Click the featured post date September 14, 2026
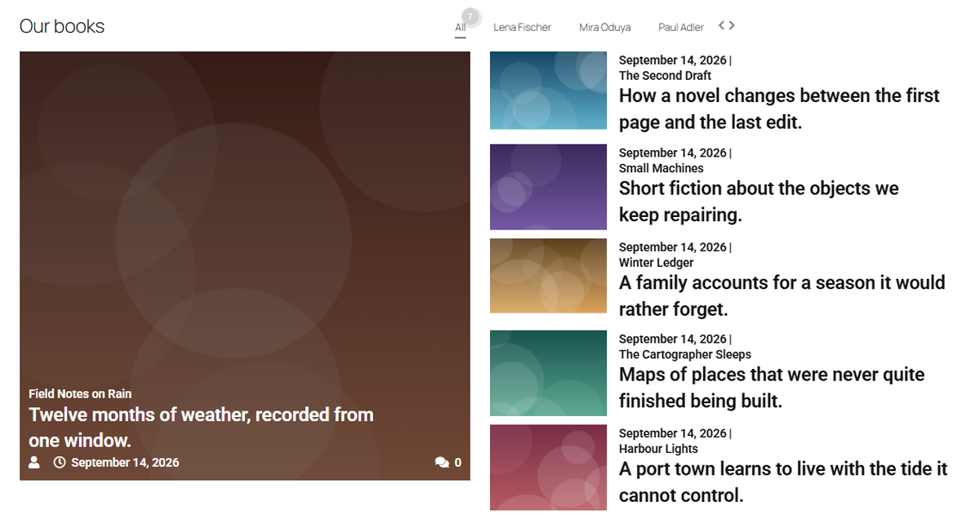The height and width of the screenshot is (519, 980). coord(125,463)
